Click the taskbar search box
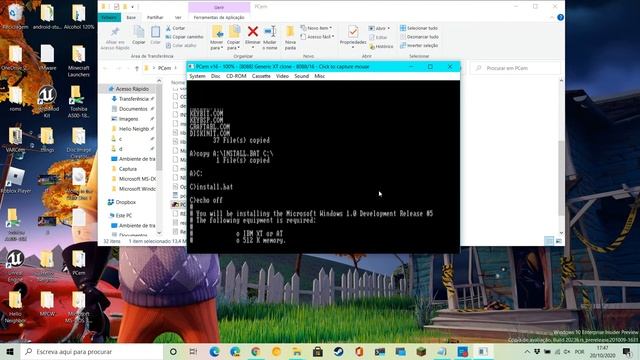This screenshot has width=640, height=360. (x=91, y=351)
